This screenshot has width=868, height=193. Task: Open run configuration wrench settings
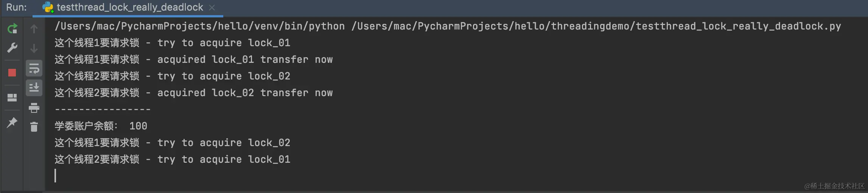coord(12,48)
